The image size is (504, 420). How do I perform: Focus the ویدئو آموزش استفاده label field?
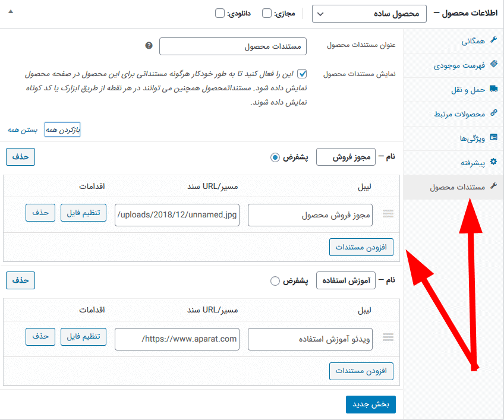[310, 339]
